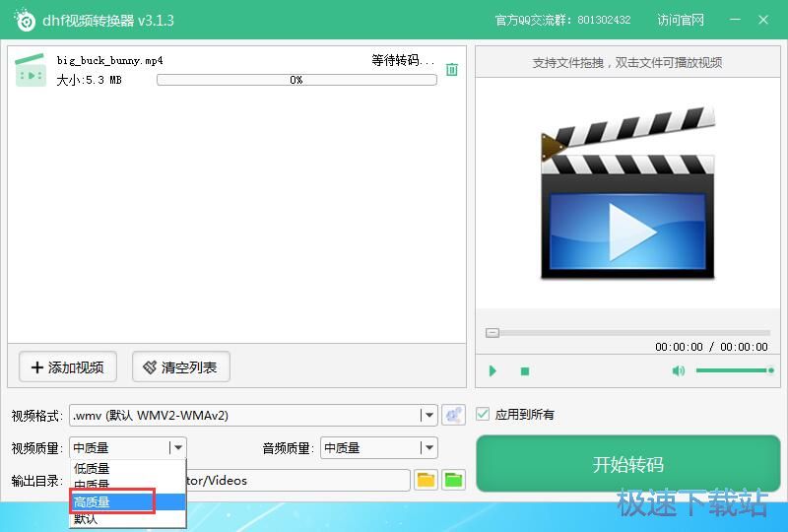
Task: Toggle the 应用到所有 checkbox
Action: point(483,415)
